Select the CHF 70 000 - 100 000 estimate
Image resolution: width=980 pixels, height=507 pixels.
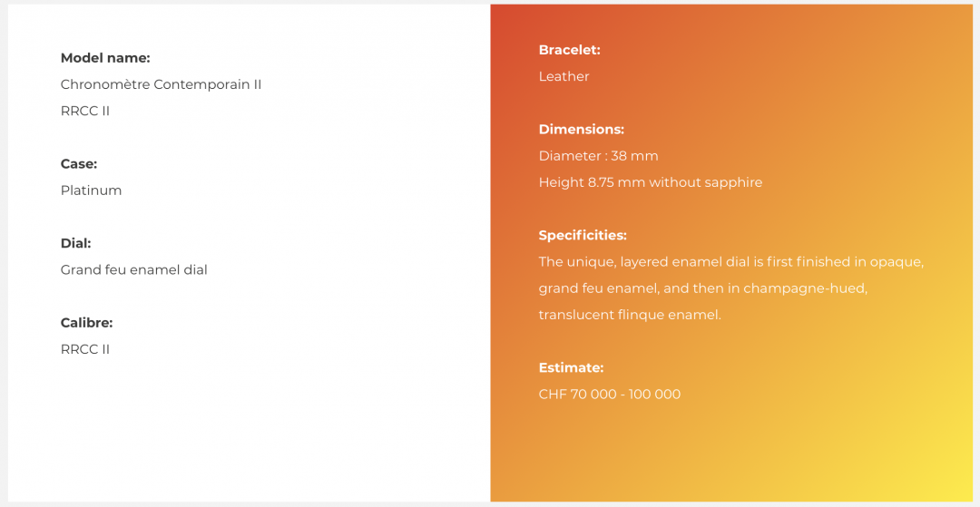pos(610,395)
